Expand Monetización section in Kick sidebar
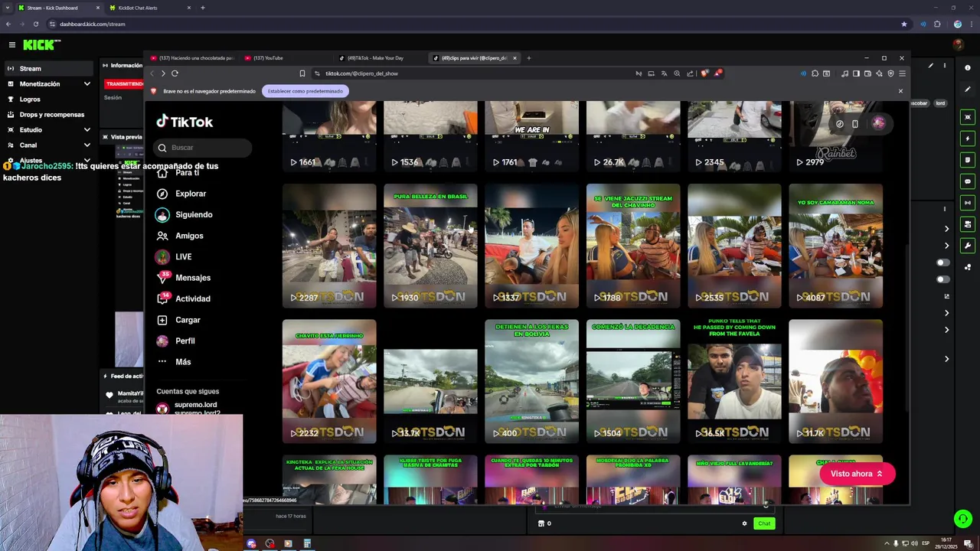This screenshot has width=980, height=551. [x=47, y=84]
